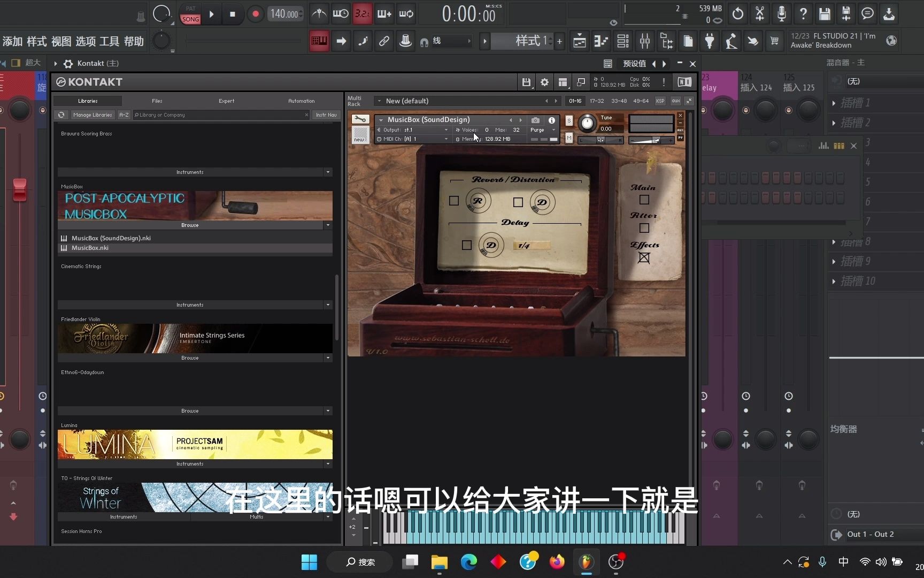Click the Kontakt panic exclamation mark
Screen dimensions: 924x578
664,82
